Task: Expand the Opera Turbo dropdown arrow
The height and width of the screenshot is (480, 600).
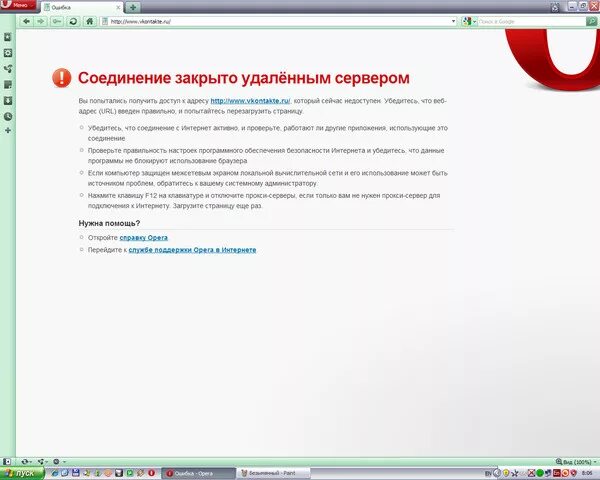Action: [65, 462]
